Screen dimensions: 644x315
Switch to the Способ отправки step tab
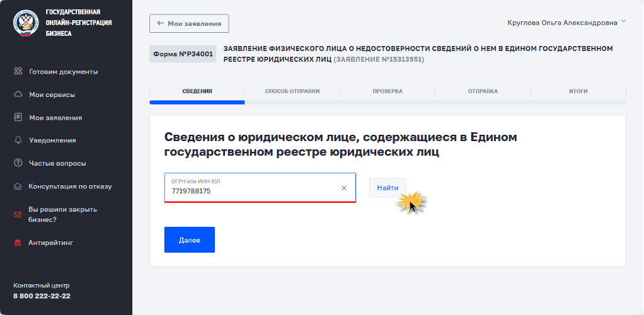(292, 91)
